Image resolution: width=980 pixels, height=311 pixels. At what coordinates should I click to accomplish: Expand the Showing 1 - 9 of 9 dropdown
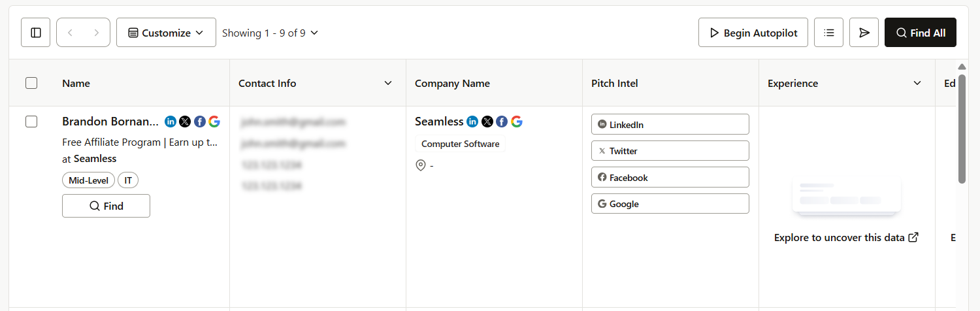[x=270, y=33]
